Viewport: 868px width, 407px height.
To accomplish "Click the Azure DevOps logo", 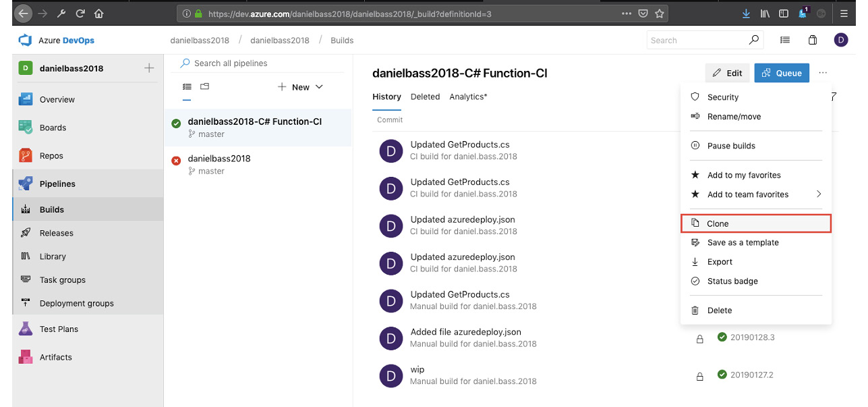I will 26,40.
